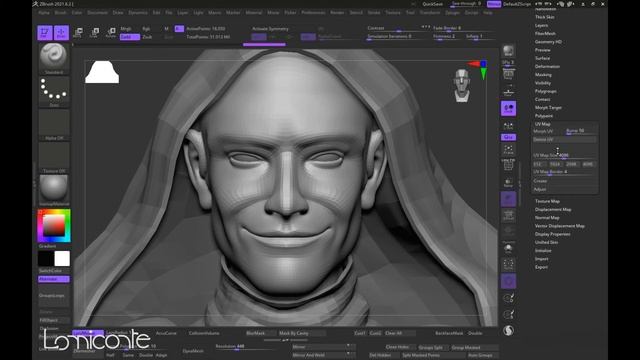640x360 pixels.
Task: Open the Preferences menu
Action: click(x=313, y=13)
